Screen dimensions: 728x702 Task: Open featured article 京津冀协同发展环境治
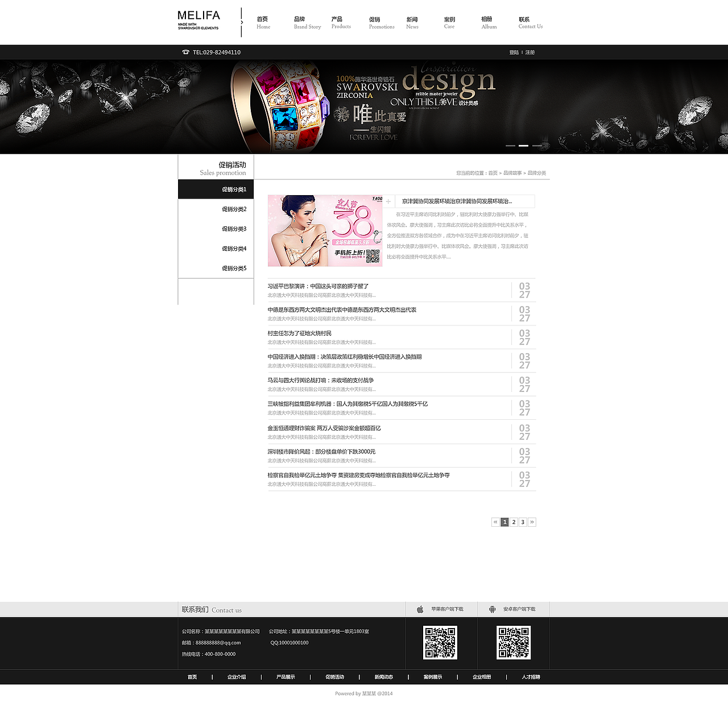point(457,201)
